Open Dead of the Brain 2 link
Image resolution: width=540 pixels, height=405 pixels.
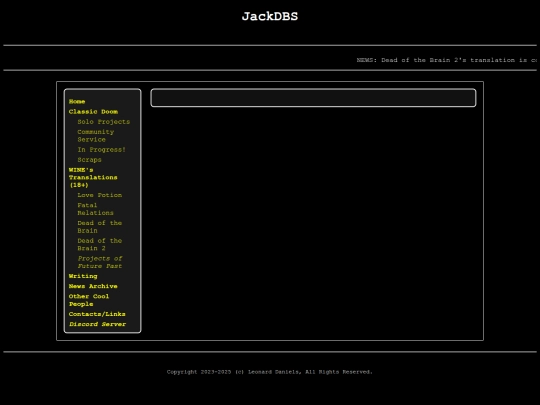tap(100, 245)
